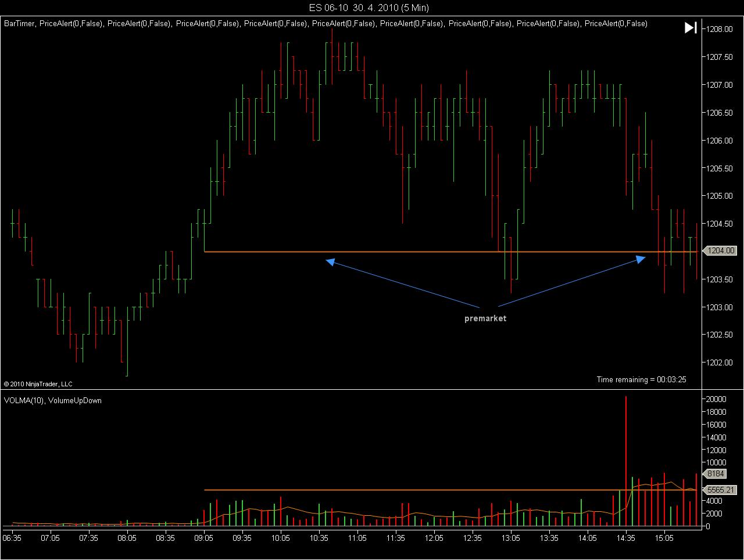The image size is (744, 560).
Task: Click the 10000 volume axis label
Action: click(716, 463)
